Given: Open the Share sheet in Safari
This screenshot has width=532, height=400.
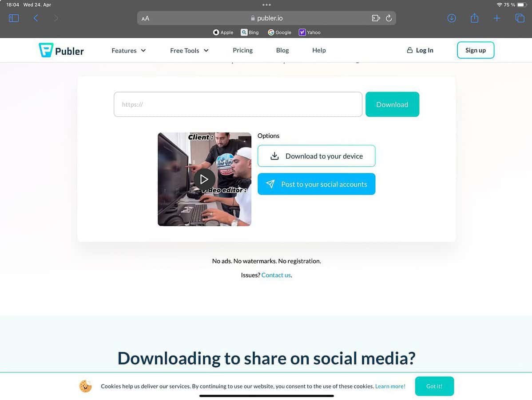Looking at the screenshot, I should 474,18.
